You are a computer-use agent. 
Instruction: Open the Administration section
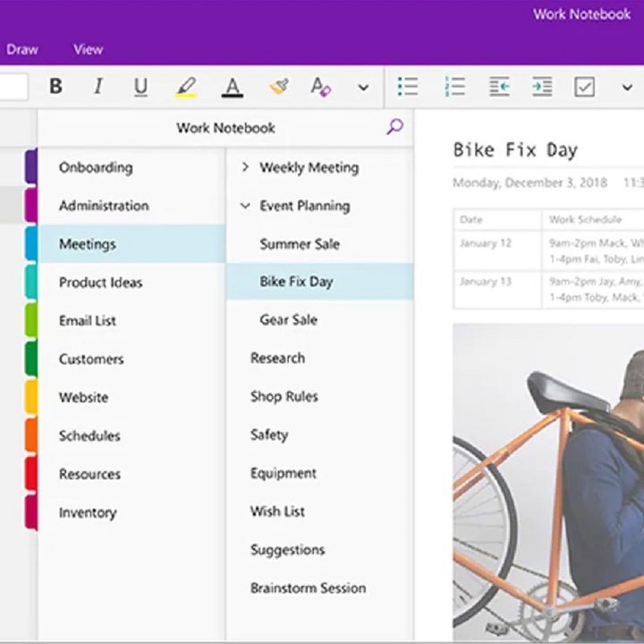click(132, 206)
